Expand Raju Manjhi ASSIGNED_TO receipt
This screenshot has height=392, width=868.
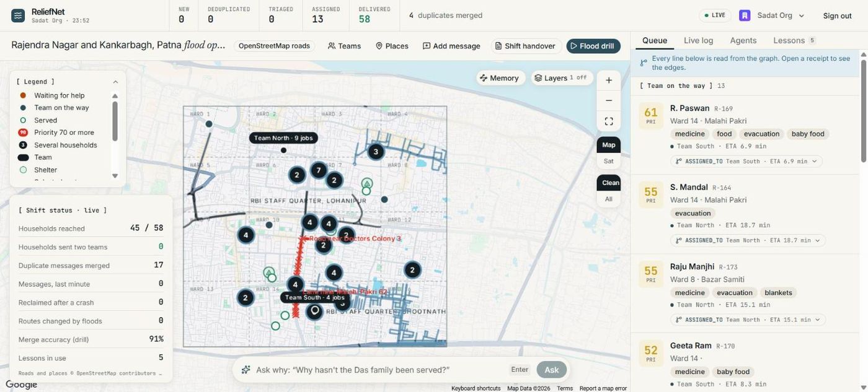pyautogui.click(x=748, y=320)
